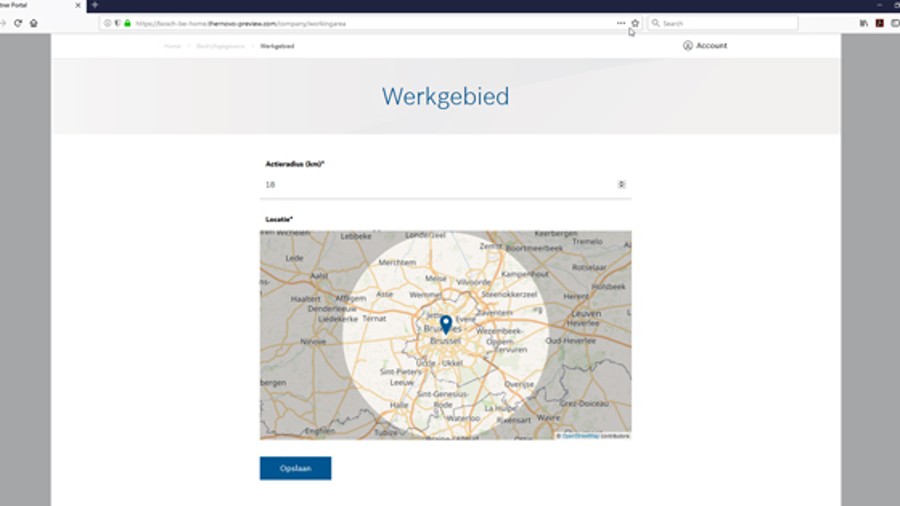
Task: Open the Bedrijfsgegevens breadcrumb link
Action: click(220, 46)
